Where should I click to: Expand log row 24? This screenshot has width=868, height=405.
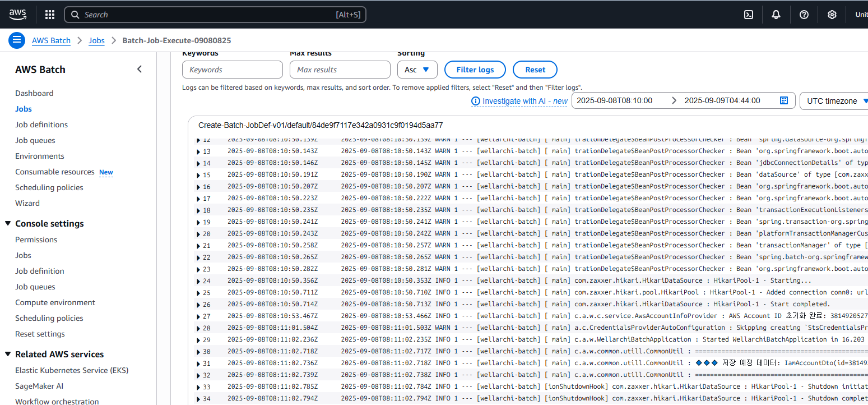click(x=198, y=281)
